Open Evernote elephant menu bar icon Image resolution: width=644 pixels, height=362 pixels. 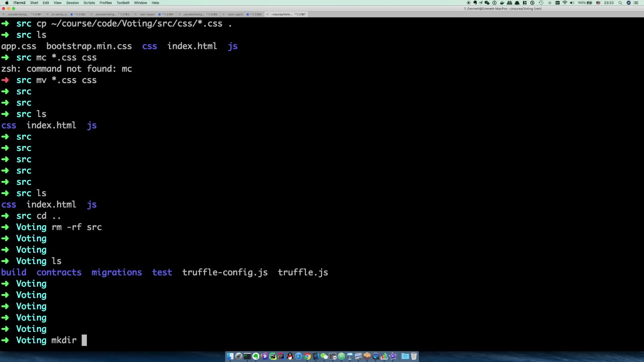click(x=475, y=3)
